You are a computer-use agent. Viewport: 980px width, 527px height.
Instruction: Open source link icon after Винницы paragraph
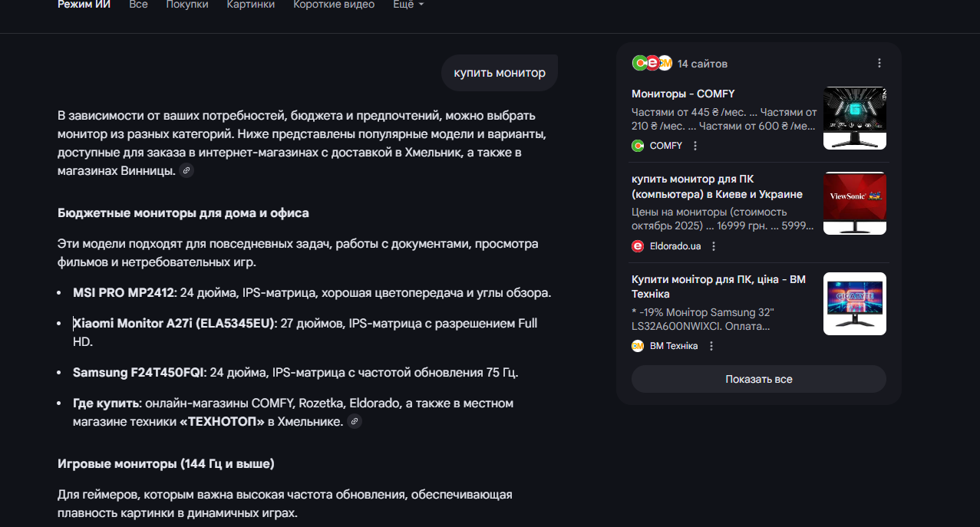tap(186, 170)
